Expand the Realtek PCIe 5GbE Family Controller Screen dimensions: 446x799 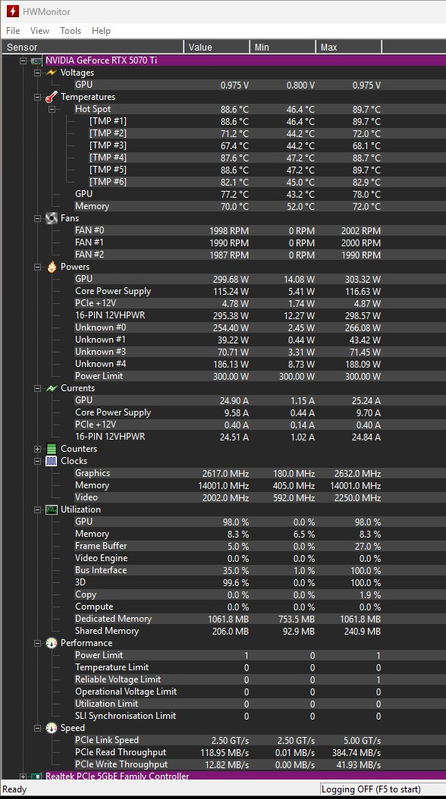[x=23, y=776]
